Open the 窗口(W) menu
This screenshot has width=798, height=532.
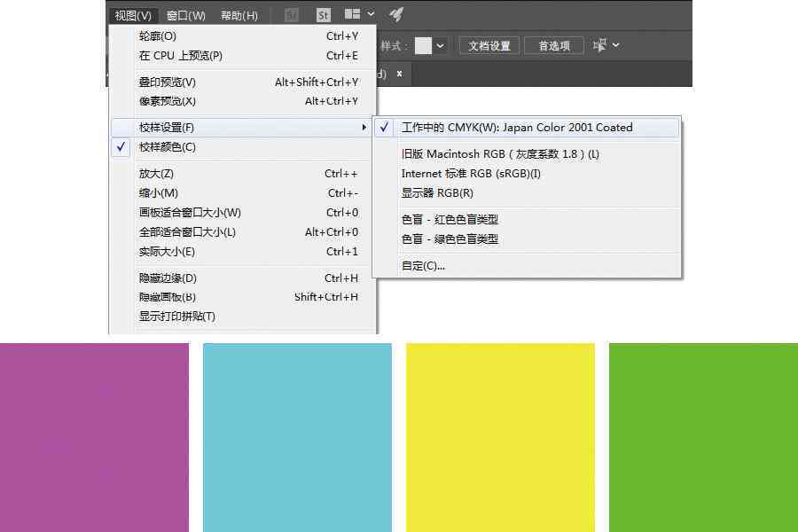(186, 16)
